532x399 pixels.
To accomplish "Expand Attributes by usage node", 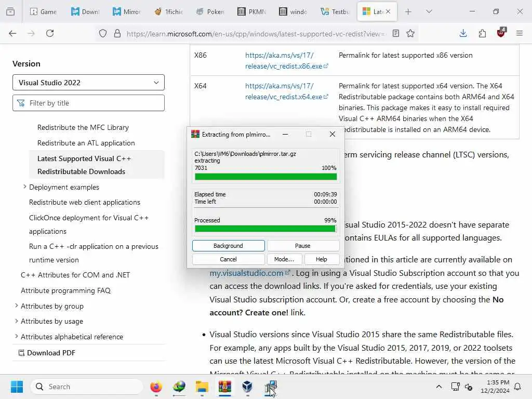I will (16, 321).
